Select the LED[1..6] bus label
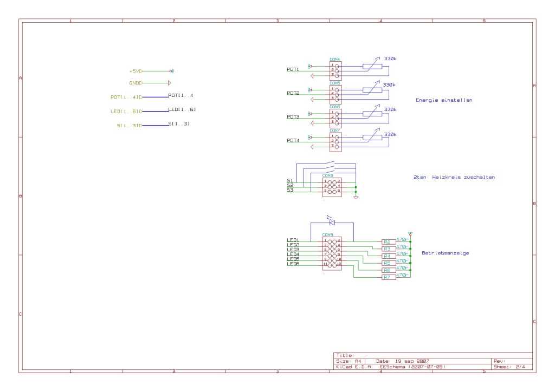The height and width of the screenshot is (392, 555). (x=182, y=109)
